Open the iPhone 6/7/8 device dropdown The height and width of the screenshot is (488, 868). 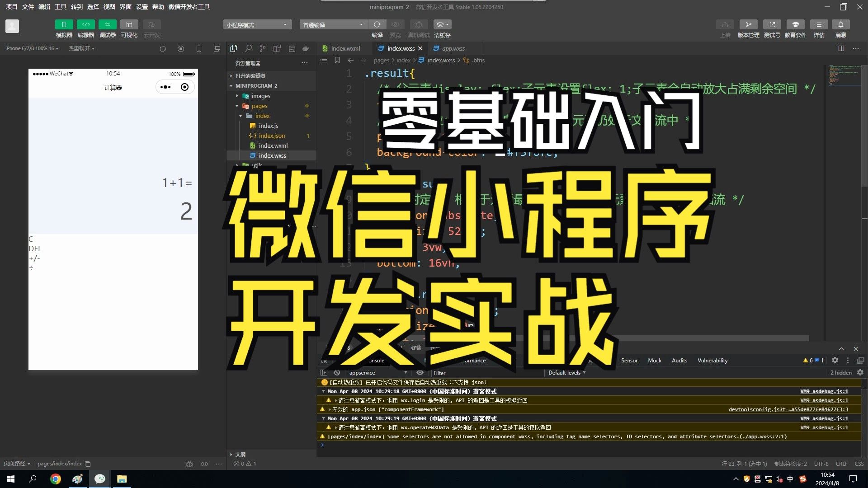click(x=32, y=48)
